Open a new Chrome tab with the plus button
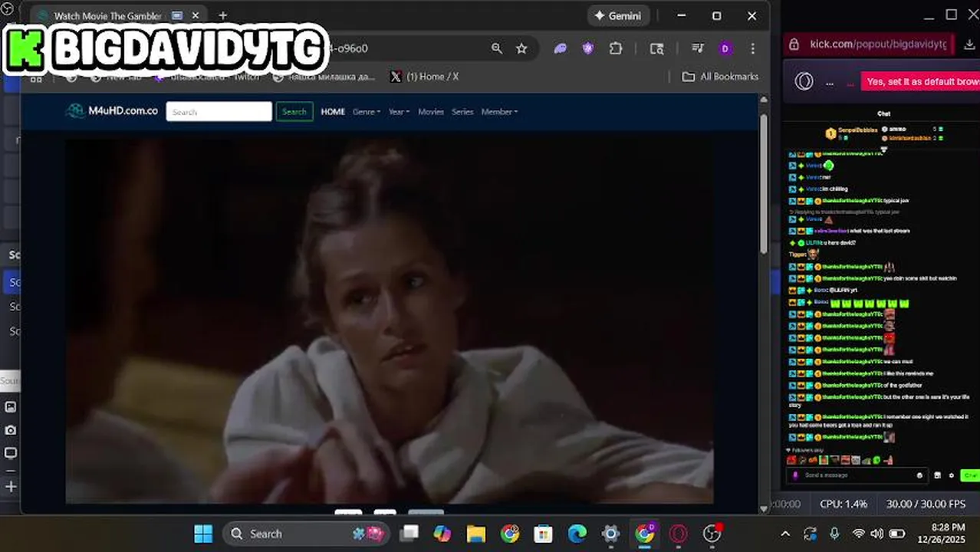980x552 pixels. coord(222,15)
